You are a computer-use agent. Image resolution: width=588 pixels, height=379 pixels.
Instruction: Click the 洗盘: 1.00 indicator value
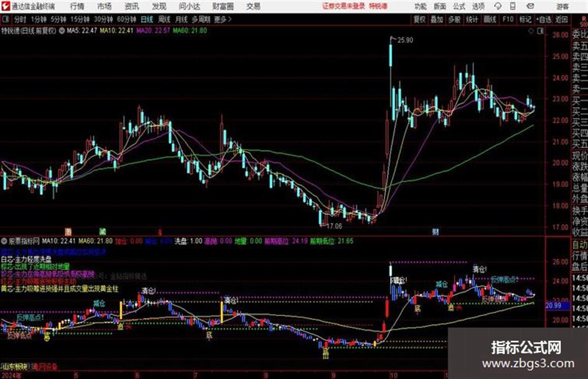(189, 241)
